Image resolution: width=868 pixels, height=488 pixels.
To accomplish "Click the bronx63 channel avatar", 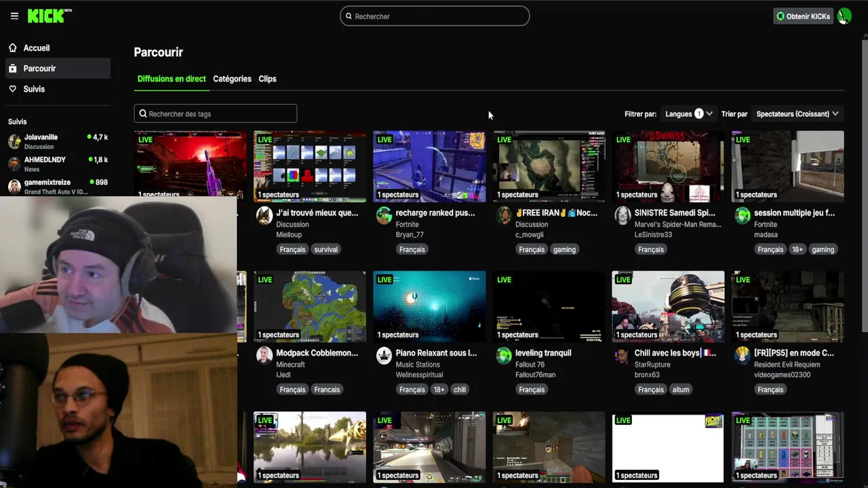I will coord(623,356).
